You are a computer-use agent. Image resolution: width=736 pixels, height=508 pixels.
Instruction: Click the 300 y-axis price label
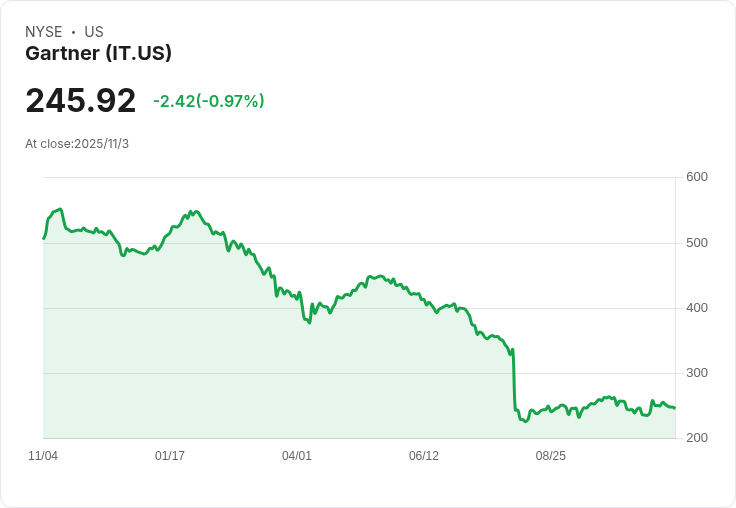tap(696, 373)
